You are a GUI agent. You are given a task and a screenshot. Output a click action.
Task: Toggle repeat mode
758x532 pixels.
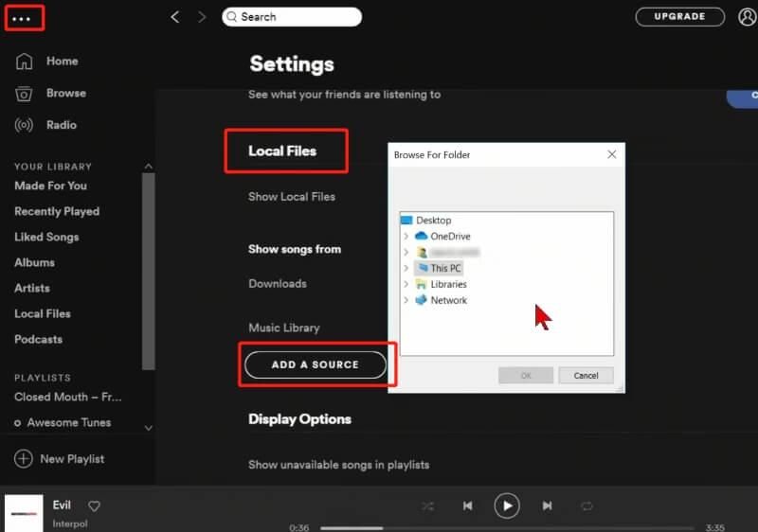click(587, 506)
